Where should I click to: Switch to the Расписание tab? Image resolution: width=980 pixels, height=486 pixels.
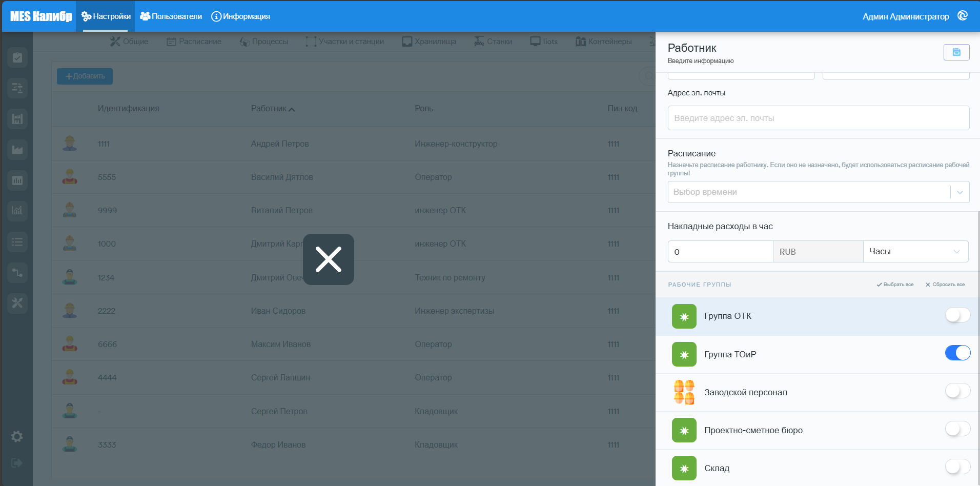[194, 42]
